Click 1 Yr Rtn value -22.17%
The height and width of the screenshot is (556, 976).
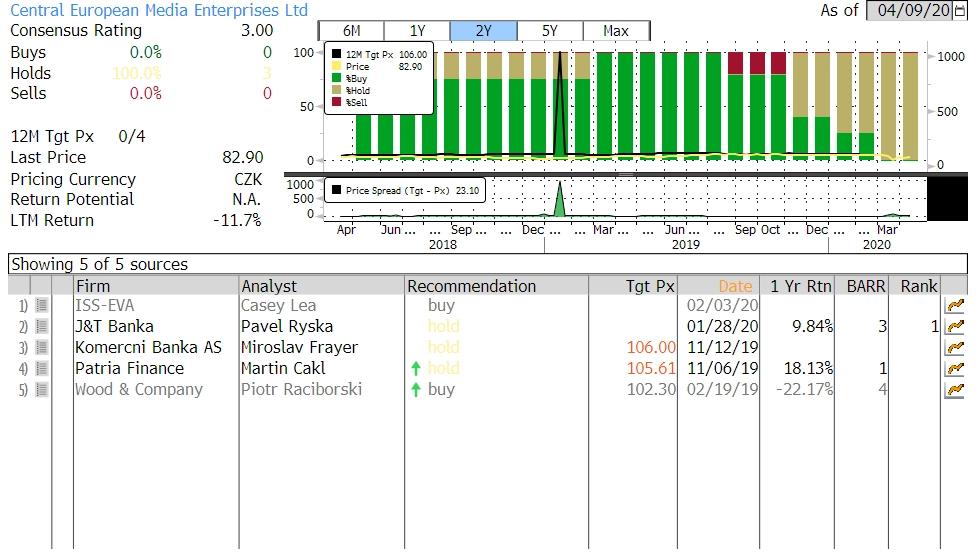[x=804, y=390]
